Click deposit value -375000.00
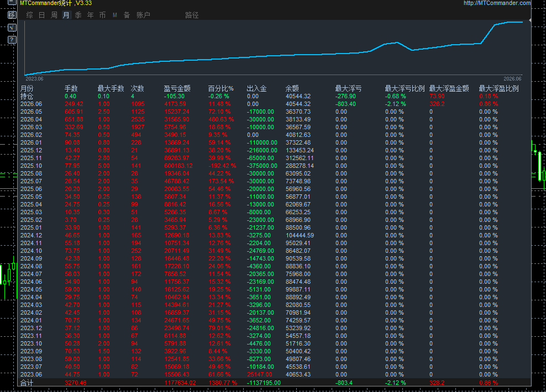Image resolution: width=546 pixels, height=392 pixels. pyautogui.click(x=262, y=166)
